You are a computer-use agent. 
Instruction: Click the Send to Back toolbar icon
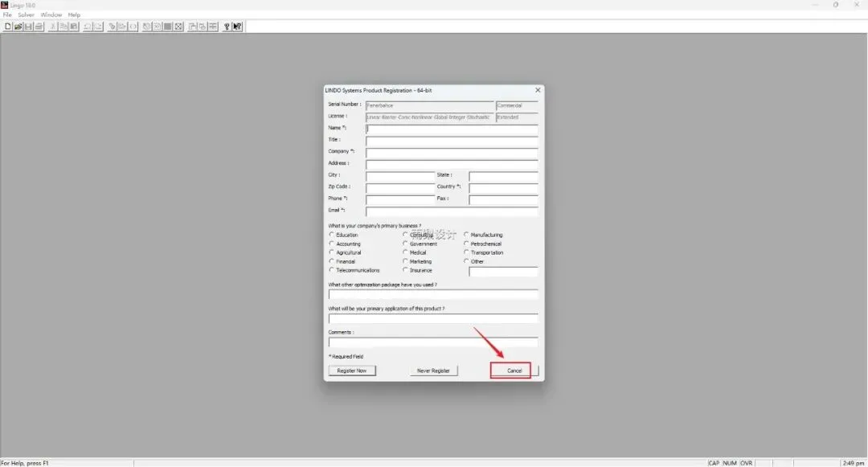(x=193, y=27)
